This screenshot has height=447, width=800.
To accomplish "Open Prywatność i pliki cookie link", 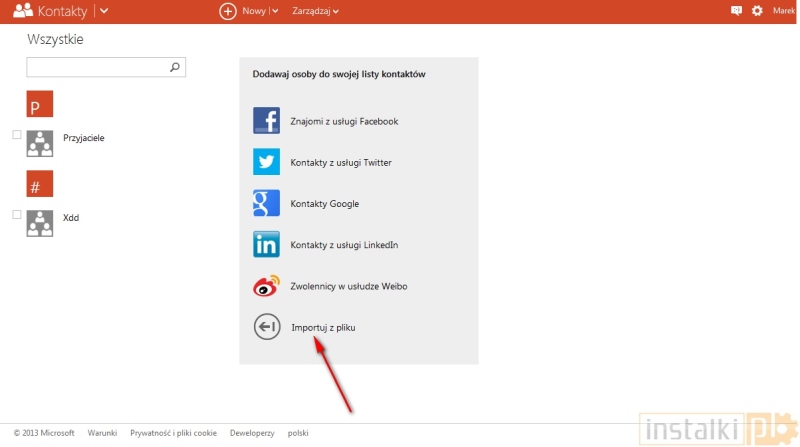I will coord(173,433).
